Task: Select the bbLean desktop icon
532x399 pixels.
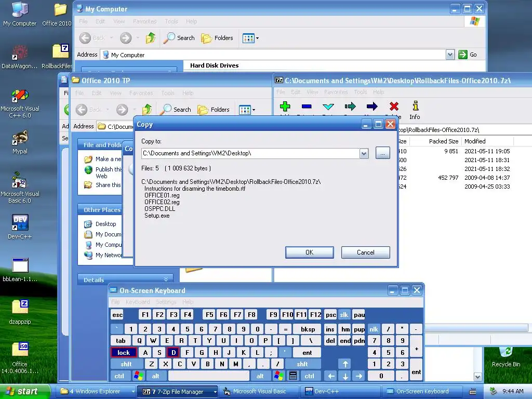Action: [20, 270]
